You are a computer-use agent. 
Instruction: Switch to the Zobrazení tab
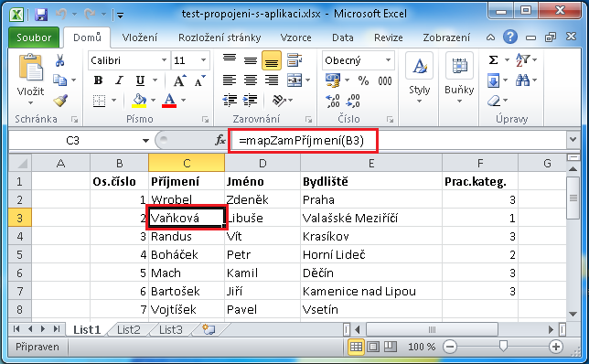tap(446, 37)
